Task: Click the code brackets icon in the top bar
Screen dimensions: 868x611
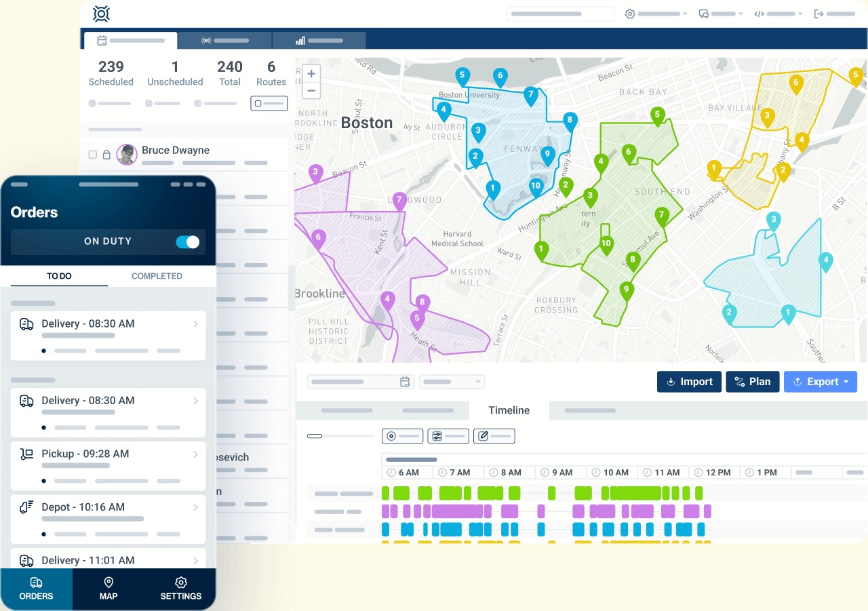Action: click(x=759, y=14)
